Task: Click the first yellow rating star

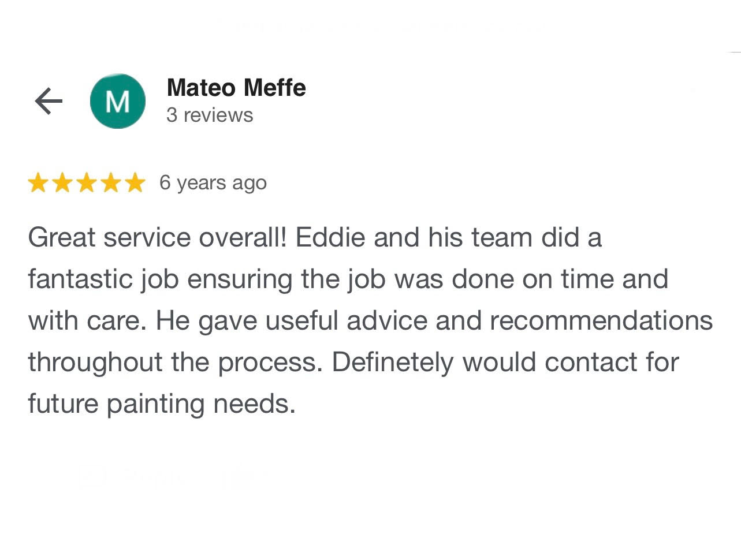Action: point(38,183)
